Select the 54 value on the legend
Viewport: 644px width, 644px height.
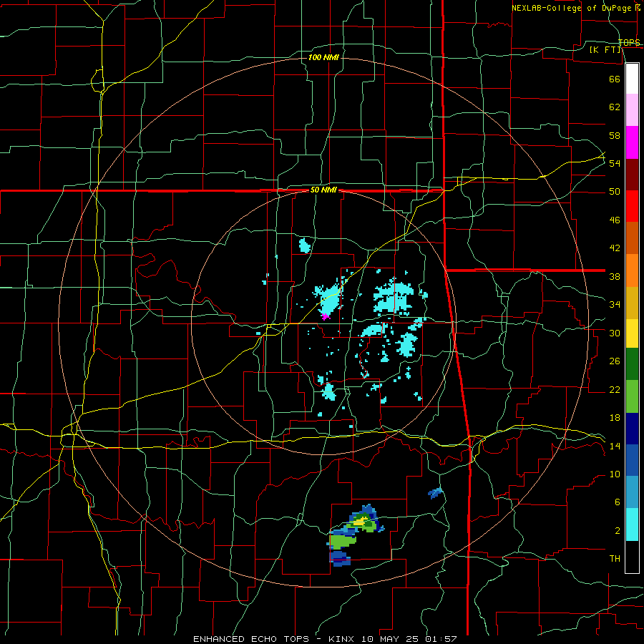[x=615, y=163]
